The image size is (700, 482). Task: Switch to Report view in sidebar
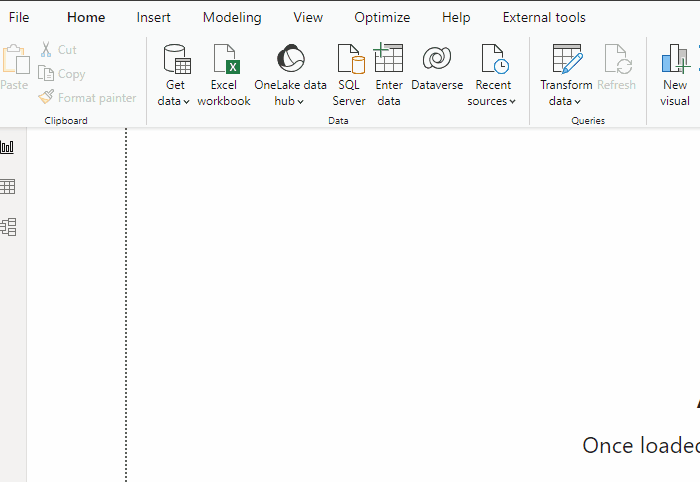click(x=8, y=147)
